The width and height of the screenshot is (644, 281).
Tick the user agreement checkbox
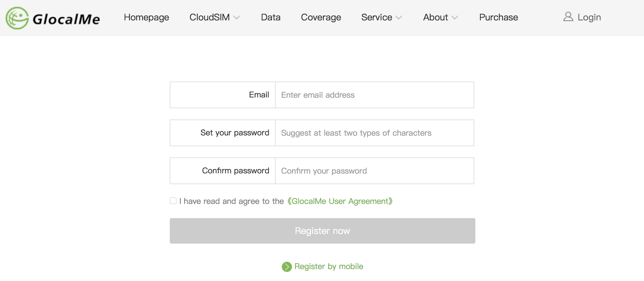tap(173, 201)
